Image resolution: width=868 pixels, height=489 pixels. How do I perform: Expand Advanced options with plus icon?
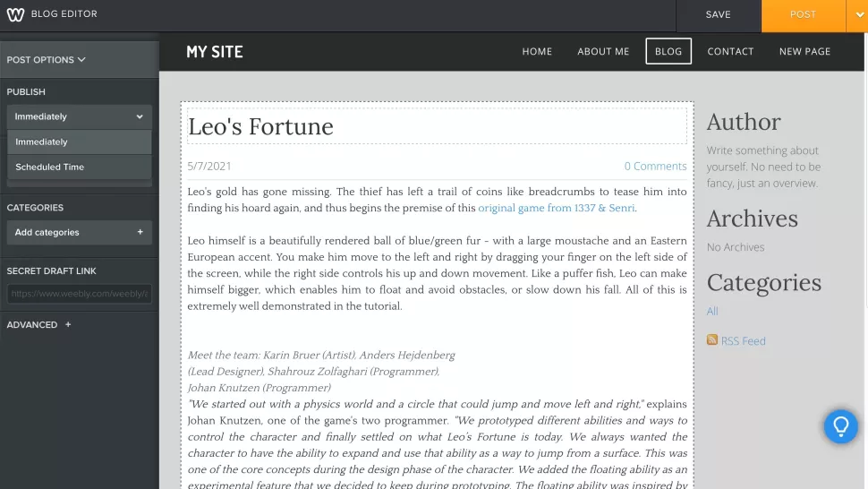pyautogui.click(x=68, y=324)
